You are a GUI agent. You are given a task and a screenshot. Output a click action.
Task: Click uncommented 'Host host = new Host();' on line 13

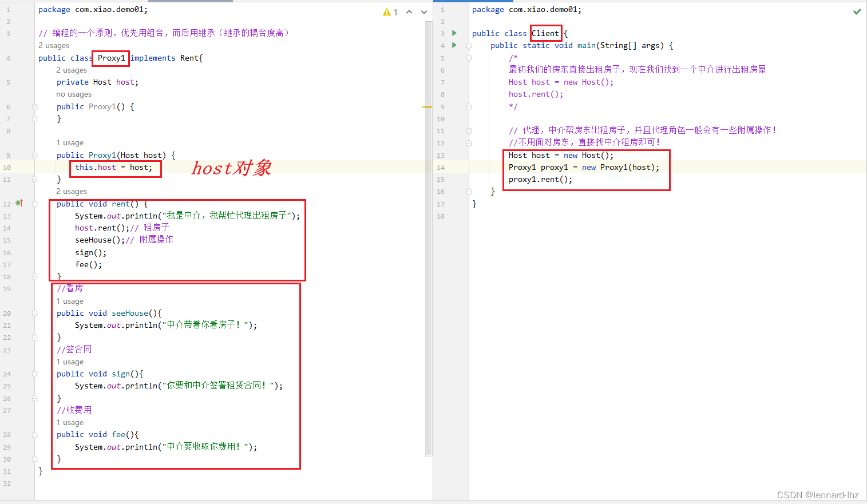561,156
